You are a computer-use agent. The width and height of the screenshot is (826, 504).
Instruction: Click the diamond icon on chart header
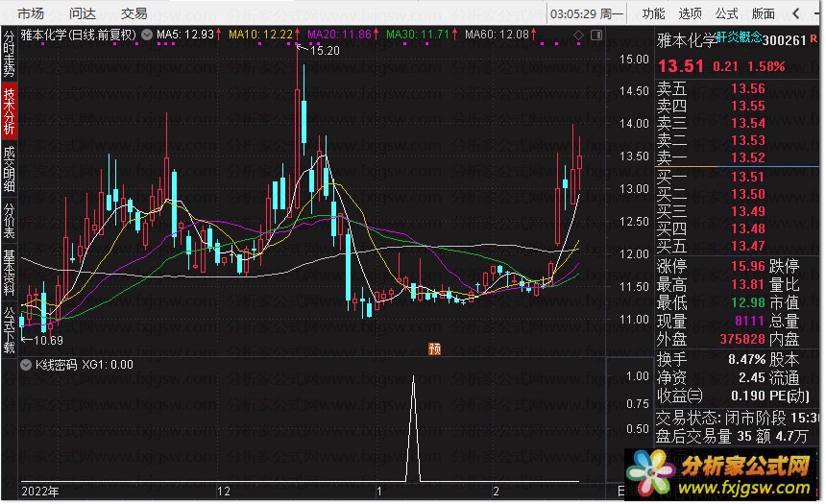(578, 35)
